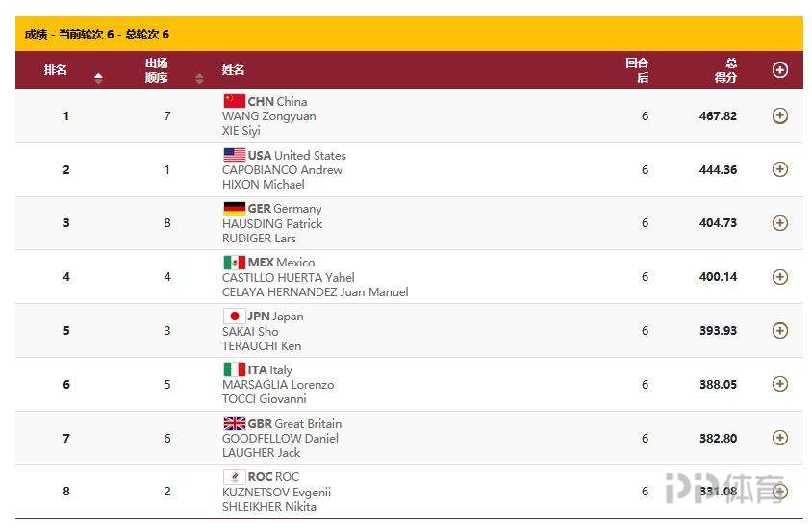Click the Japan flag icon
The width and height of the screenshot is (812, 532).
point(234,316)
